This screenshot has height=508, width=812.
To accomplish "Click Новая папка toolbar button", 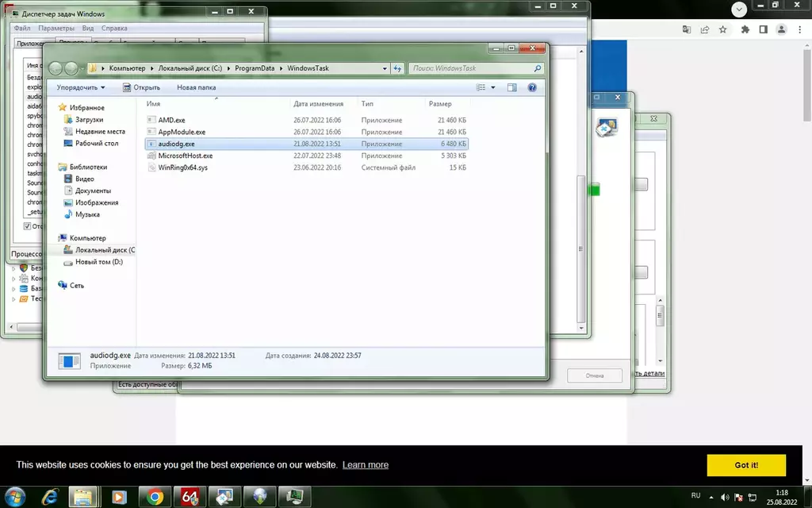I will click(197, 87).
